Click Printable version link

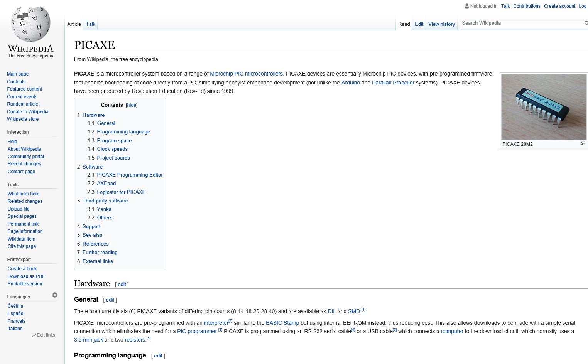point(25,284)
